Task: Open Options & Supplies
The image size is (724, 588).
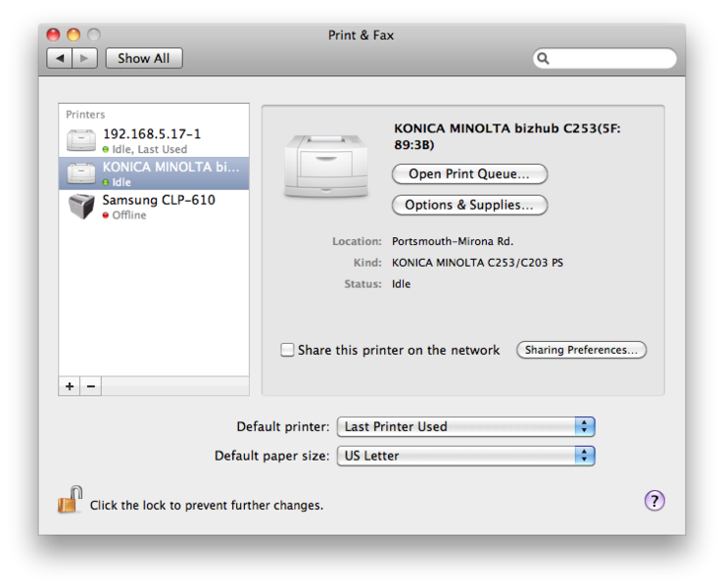Action: coord(469,205)
